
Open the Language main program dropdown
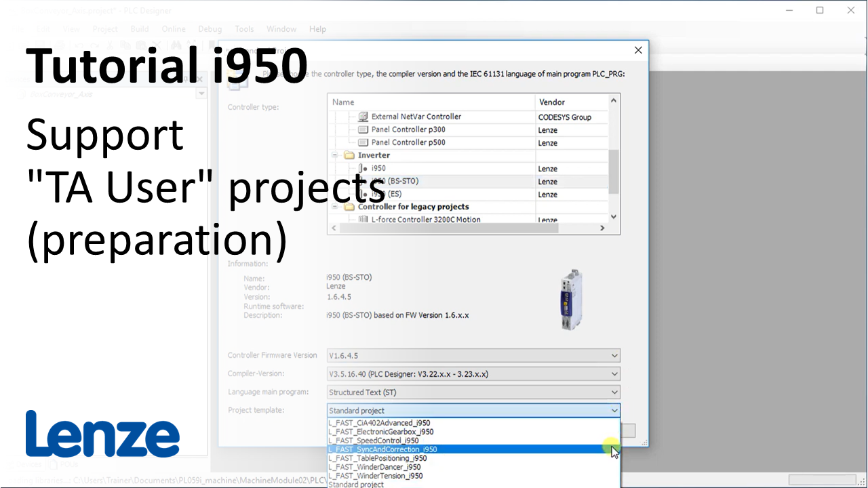pyautogui.click(x=614, y=392)
